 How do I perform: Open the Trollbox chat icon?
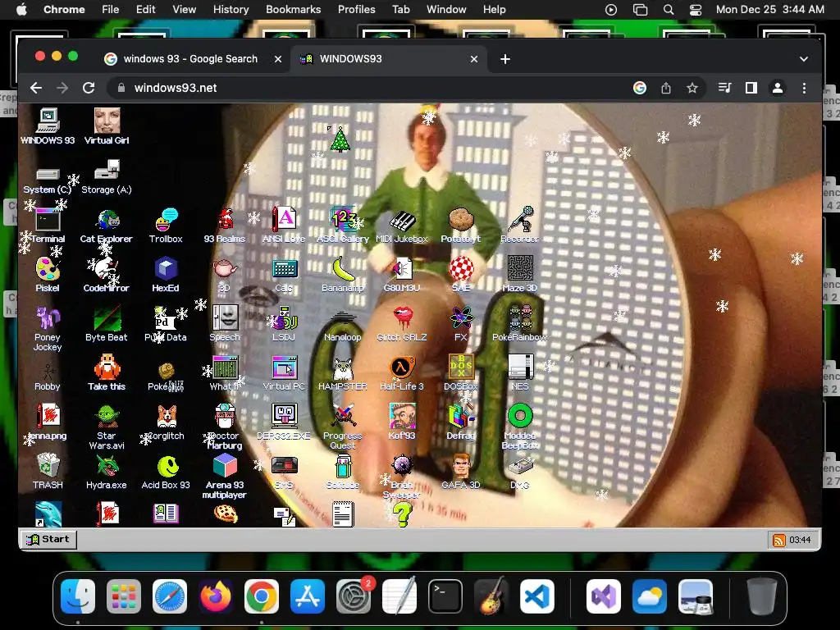166,226
